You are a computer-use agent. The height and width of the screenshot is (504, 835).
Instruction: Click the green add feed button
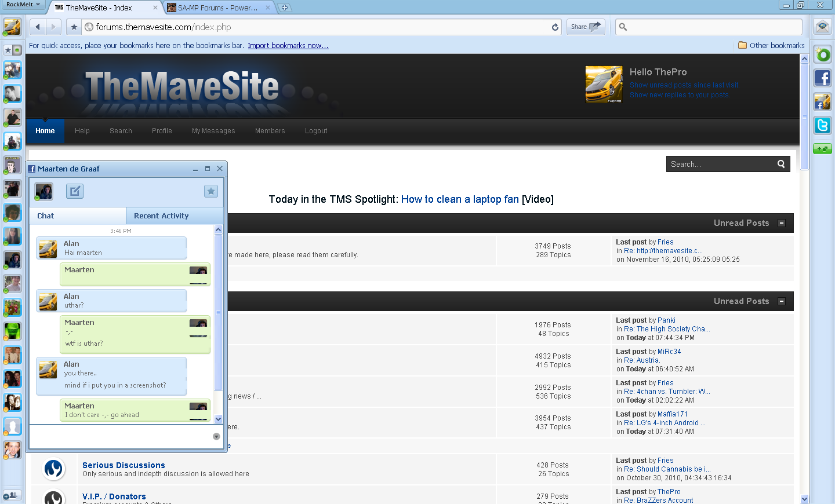[x=822, y=149]
